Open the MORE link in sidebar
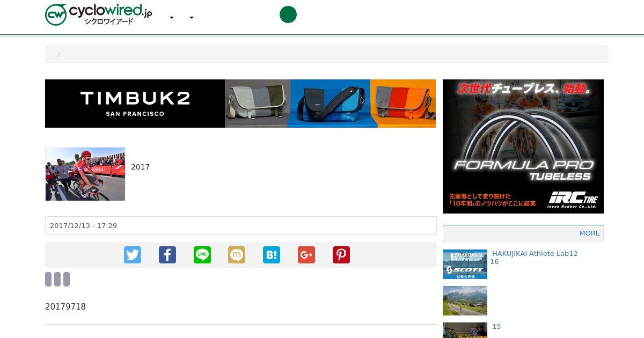The height and width of the screenshot is (338, 644). click(589, 233)
